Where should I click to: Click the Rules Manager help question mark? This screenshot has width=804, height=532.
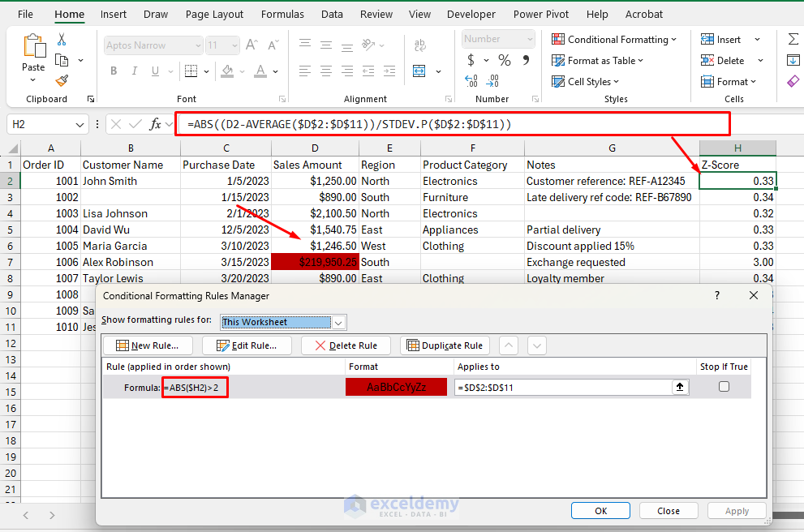(x=717, y=295)
